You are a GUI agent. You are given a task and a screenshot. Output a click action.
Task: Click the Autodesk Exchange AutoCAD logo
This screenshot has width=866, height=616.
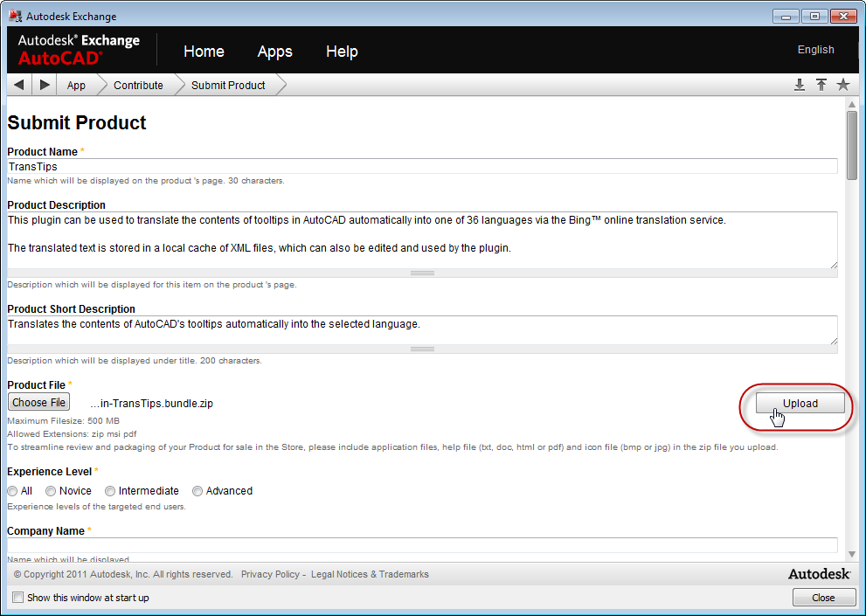(x=79, y=50)
